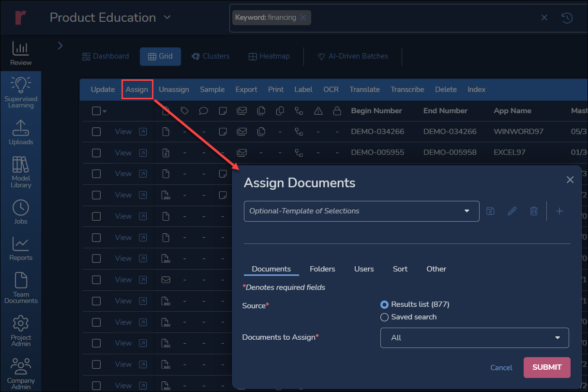Open the AI-Driven Batches view
Viewport: 588px width, 392px height.
(353, 56)
